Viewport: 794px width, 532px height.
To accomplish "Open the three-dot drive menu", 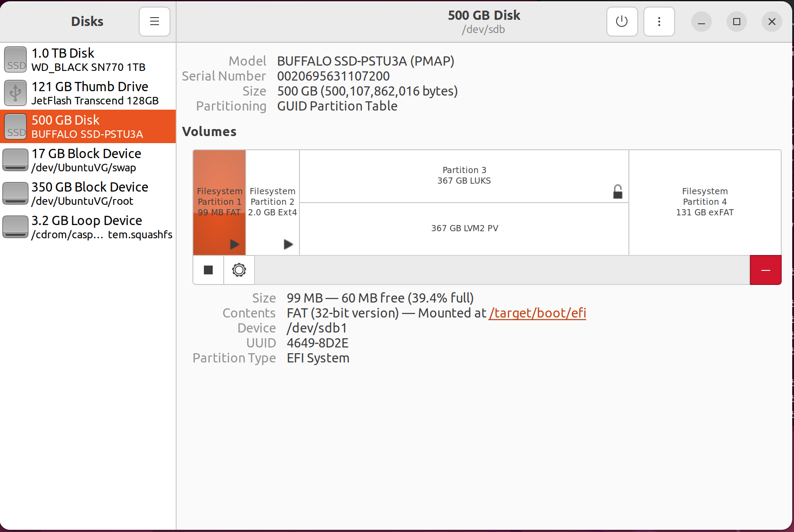I will click(659, 21).
